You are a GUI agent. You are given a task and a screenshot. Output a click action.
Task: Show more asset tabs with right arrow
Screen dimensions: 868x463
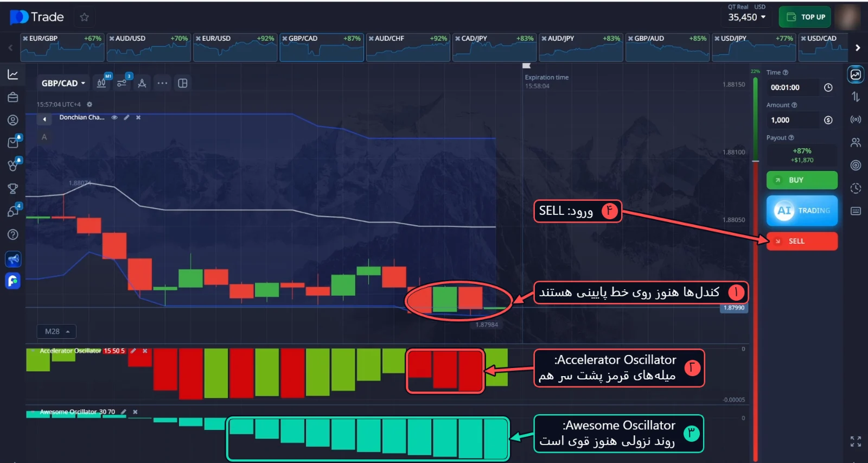click(858, 48)
